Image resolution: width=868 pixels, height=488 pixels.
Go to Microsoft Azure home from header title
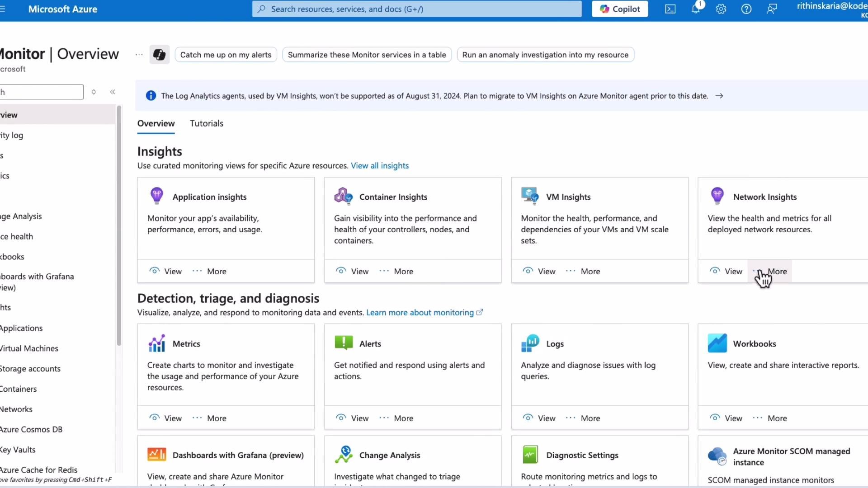coord(62,9)
